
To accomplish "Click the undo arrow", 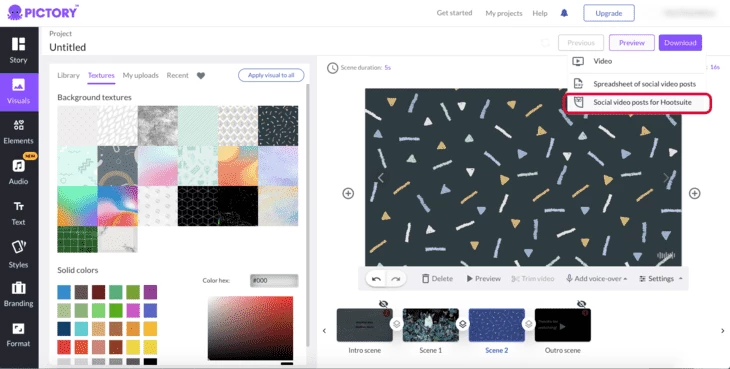I will click(x=377, y=279).
